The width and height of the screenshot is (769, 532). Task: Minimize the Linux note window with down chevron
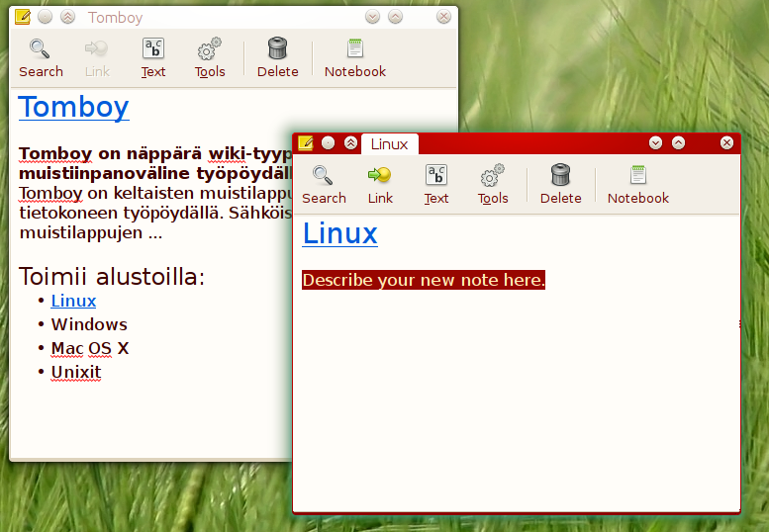click(x=656, y=143)
